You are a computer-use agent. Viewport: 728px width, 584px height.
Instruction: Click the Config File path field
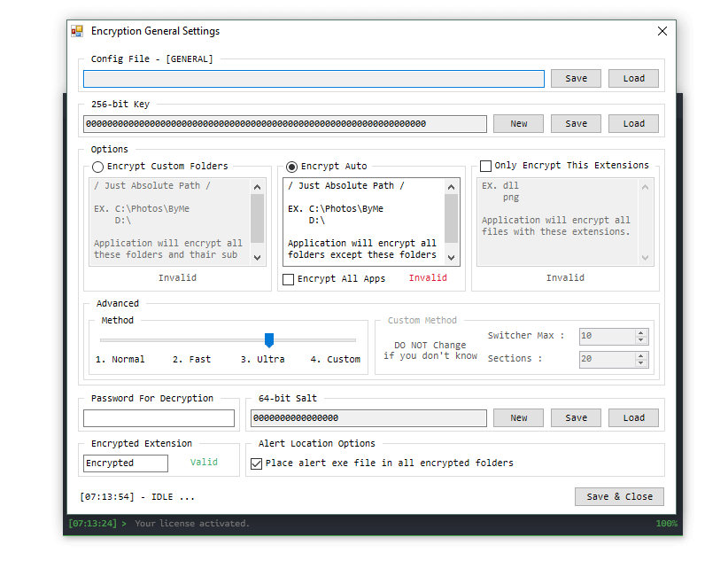click(314, 79)
